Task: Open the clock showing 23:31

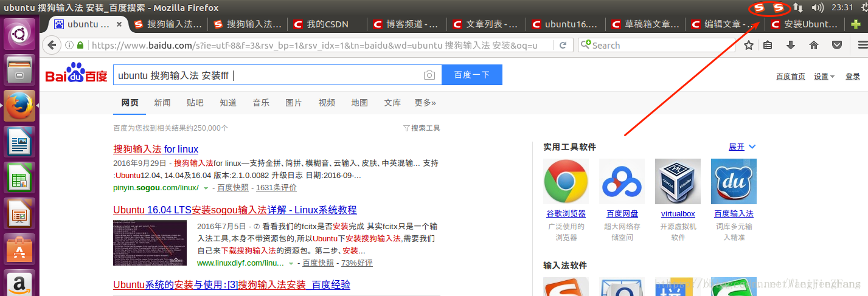Action: tap(842, 8)
